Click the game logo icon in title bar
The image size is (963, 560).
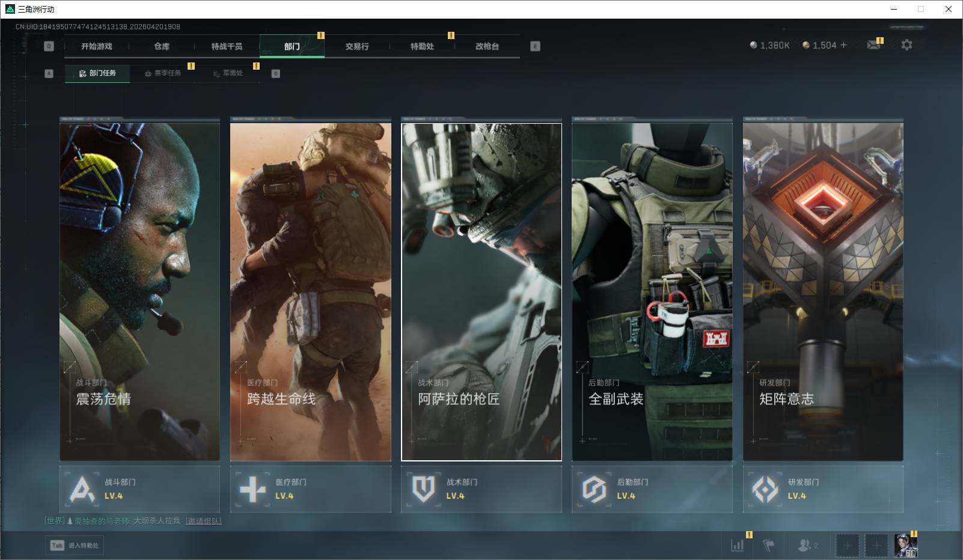(x=10, y=9)
